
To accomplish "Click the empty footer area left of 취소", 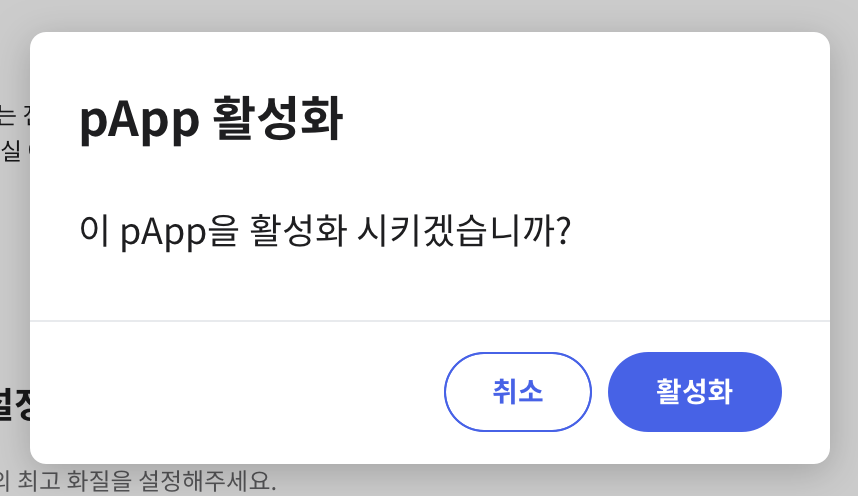I will point(235,392).
